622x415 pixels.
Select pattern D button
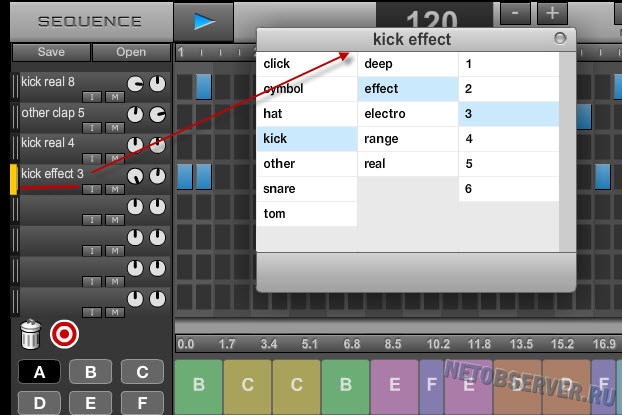click(39, 403)
